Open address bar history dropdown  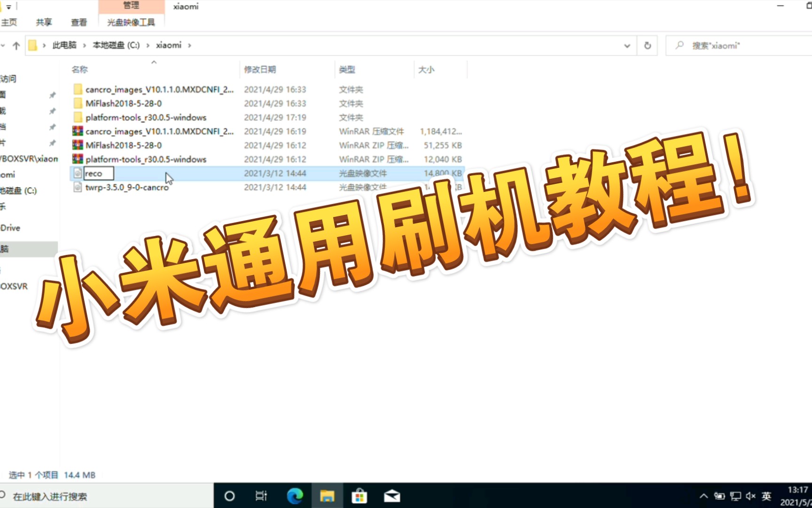(627, 46)
